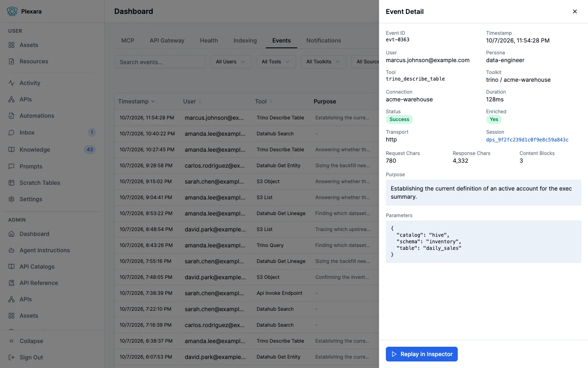
Task: Sort by the Timestamp column header
Action: (136, 101)
